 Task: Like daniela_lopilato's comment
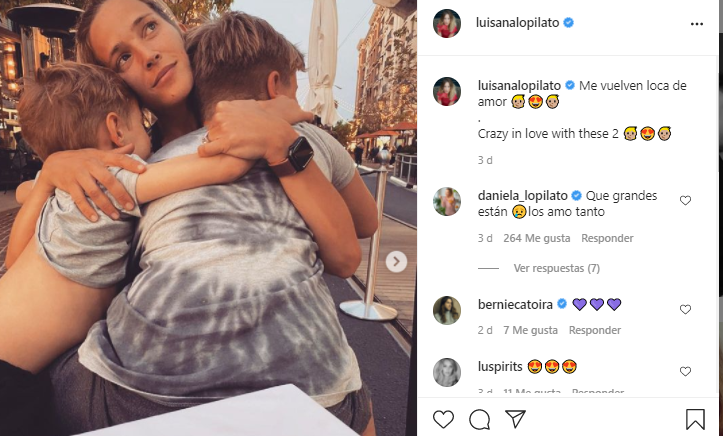point(685,200)
